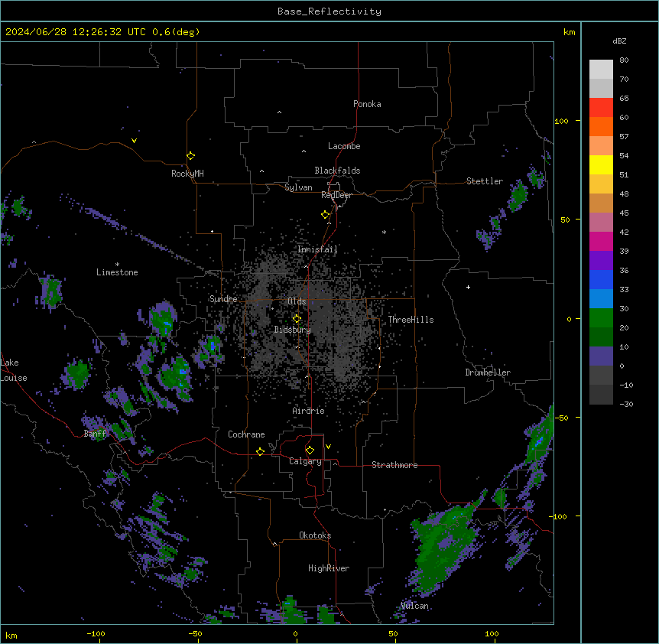Click the yellow diamond marker between Olds and Didsbury
The image size is (659, 644).
(297, 318)
